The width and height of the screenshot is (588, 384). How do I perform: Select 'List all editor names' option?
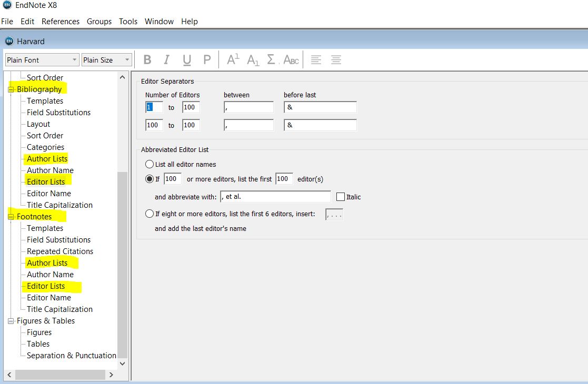150,164
